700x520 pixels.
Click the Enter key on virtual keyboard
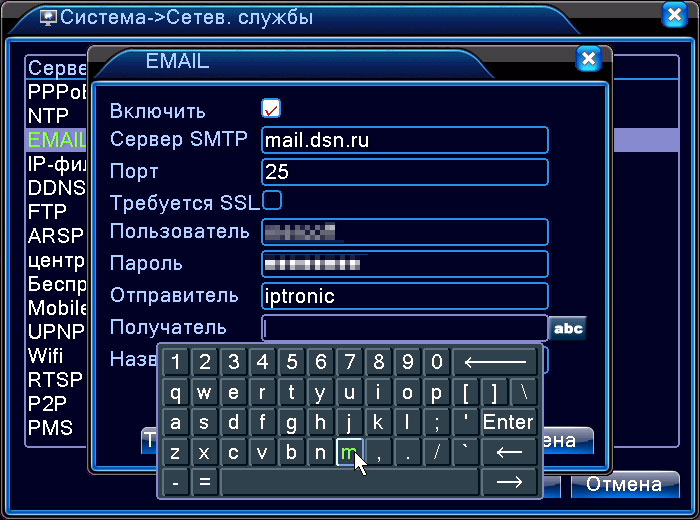click(509, 422)
